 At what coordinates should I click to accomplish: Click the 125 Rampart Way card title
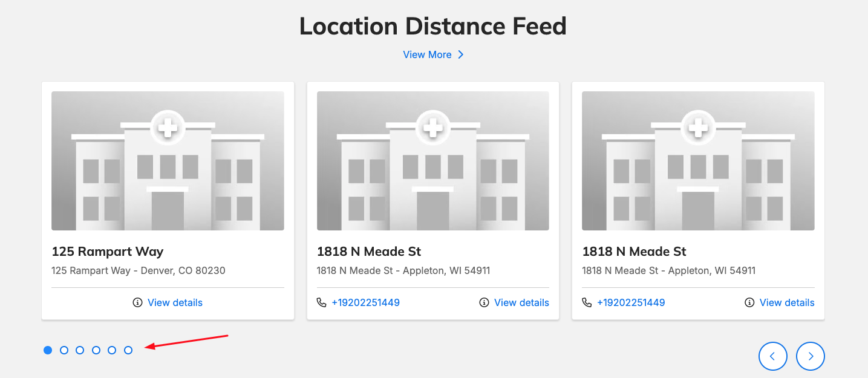[108, 251]
